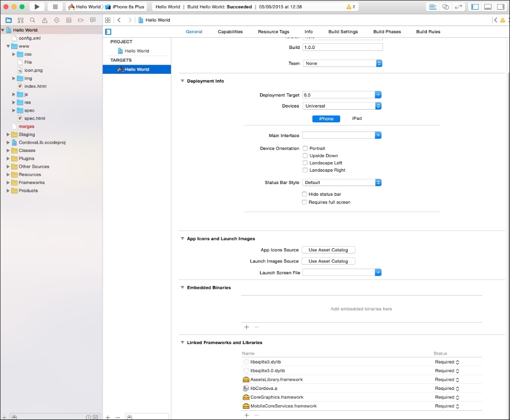Viewport: 510px width, 420px height.
Task: Select the iPhone device segment
Action: (x=326, y=119)
